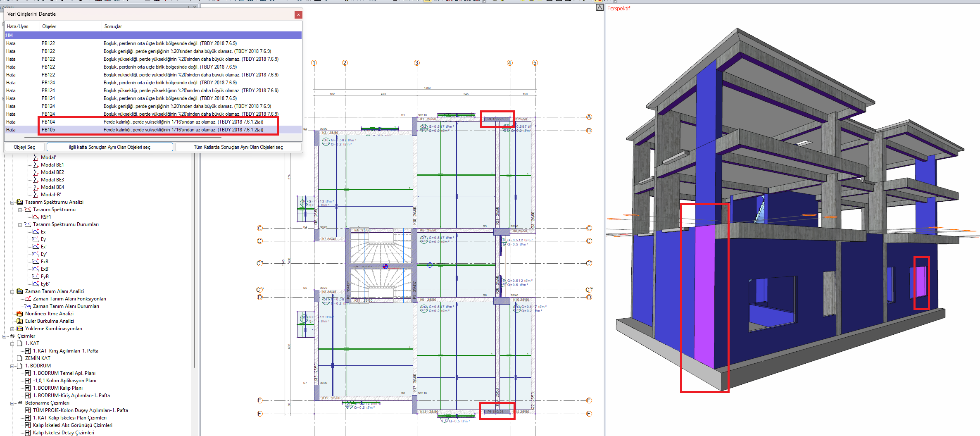Click the Euler Burkulma Analizi folder icon
Viewport: 980px width, 436px height.
coord(19,321)
